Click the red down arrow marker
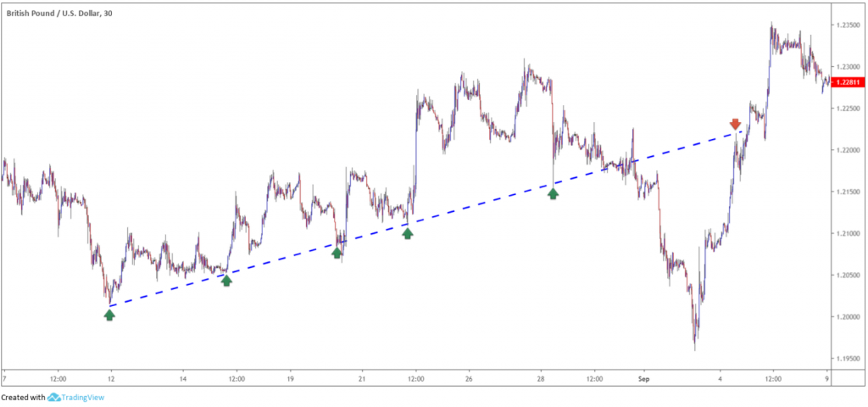 coord(735,124)
